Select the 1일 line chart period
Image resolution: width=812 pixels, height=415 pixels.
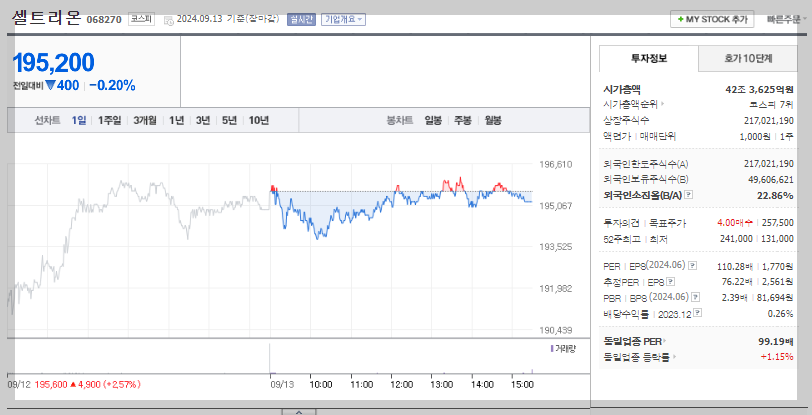tap(79, 121)
